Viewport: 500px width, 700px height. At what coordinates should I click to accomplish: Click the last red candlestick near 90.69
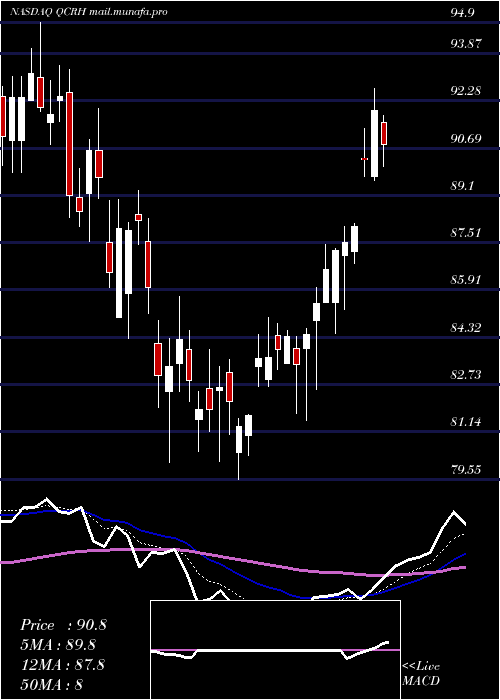point(383,133)
